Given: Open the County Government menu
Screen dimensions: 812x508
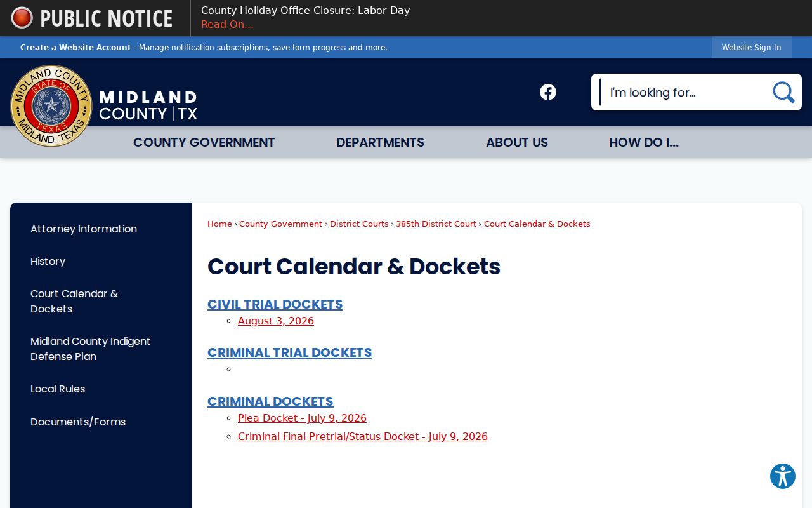Looking at the screenshot, I should tap(204, 142).
